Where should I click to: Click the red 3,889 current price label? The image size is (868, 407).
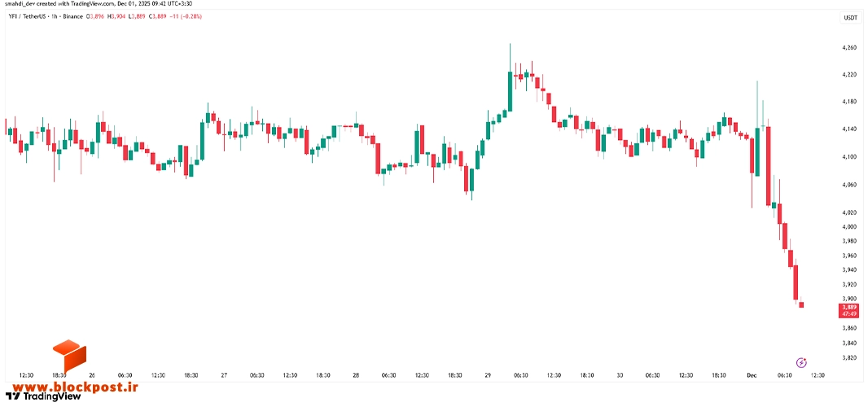[850, 307]
